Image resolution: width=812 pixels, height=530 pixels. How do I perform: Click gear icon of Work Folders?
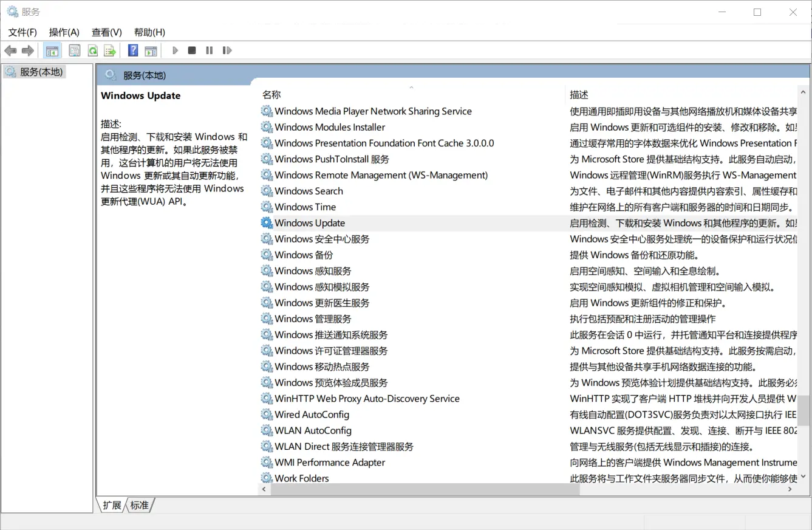pyautogui.click(x=267, y=478)
